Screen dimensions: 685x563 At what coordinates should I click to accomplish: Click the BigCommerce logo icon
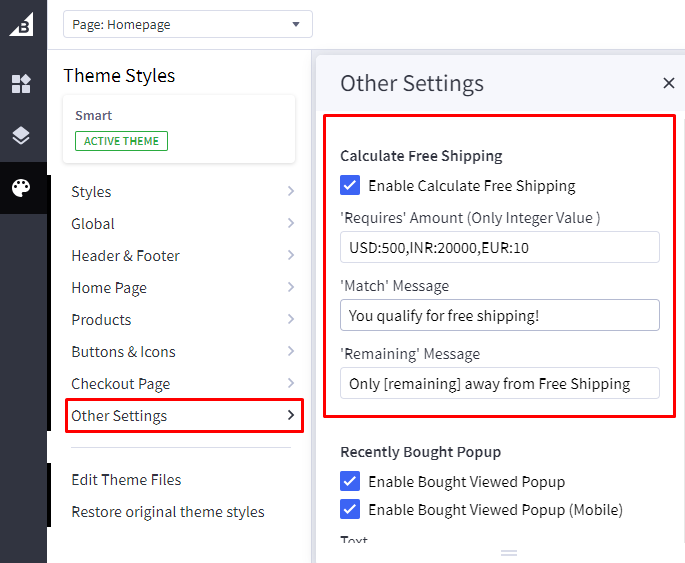tap(21, 24)
